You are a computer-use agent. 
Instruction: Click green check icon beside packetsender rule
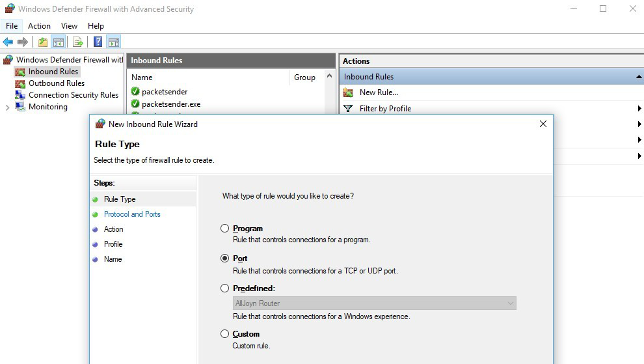(x=135, y=91)
